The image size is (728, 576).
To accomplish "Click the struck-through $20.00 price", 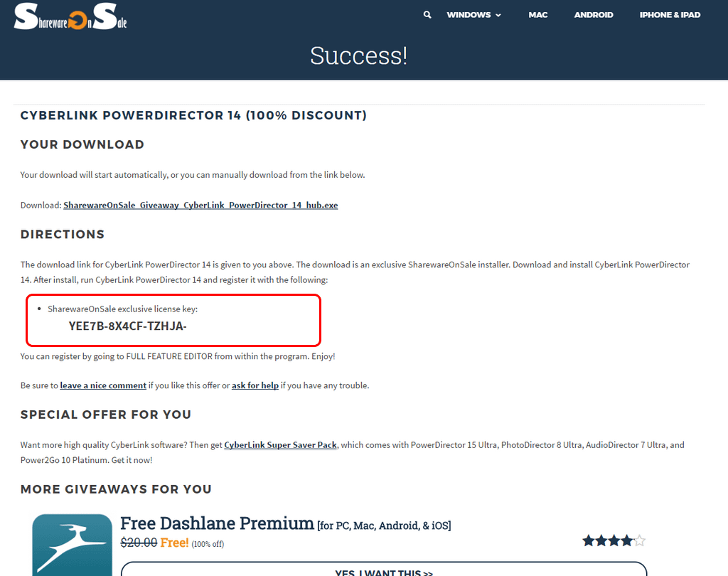I will pyautogui.click(x=139, y=543).
